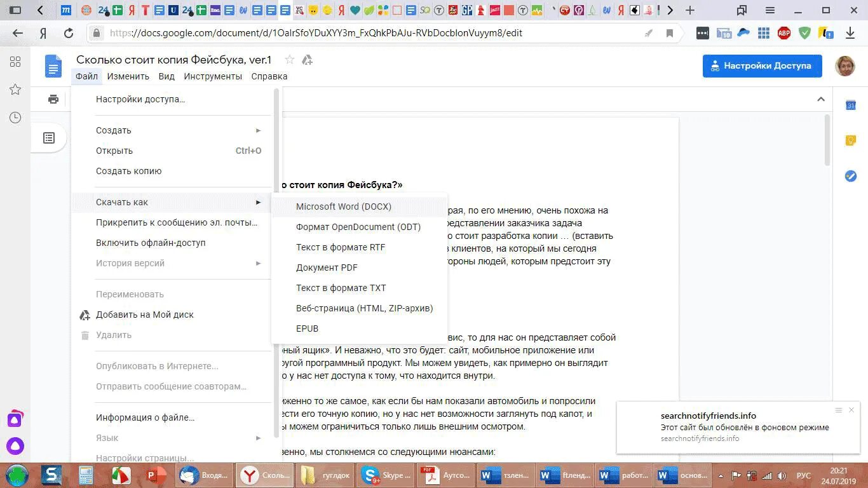The height and width of the screenshot is (488, 868).
Task: Click the Drive move-to-folder icon beside the title
Action: pos(307,60)
